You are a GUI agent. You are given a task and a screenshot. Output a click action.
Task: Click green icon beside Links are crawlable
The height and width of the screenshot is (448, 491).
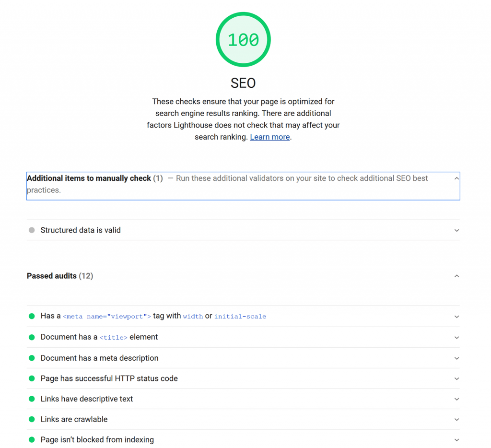[x=32, y=419]
